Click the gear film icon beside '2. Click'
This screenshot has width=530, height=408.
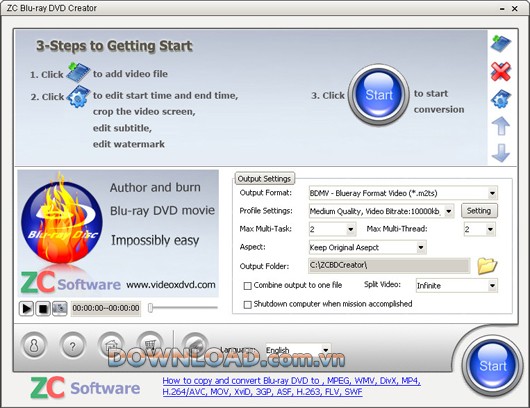point(78,96)
